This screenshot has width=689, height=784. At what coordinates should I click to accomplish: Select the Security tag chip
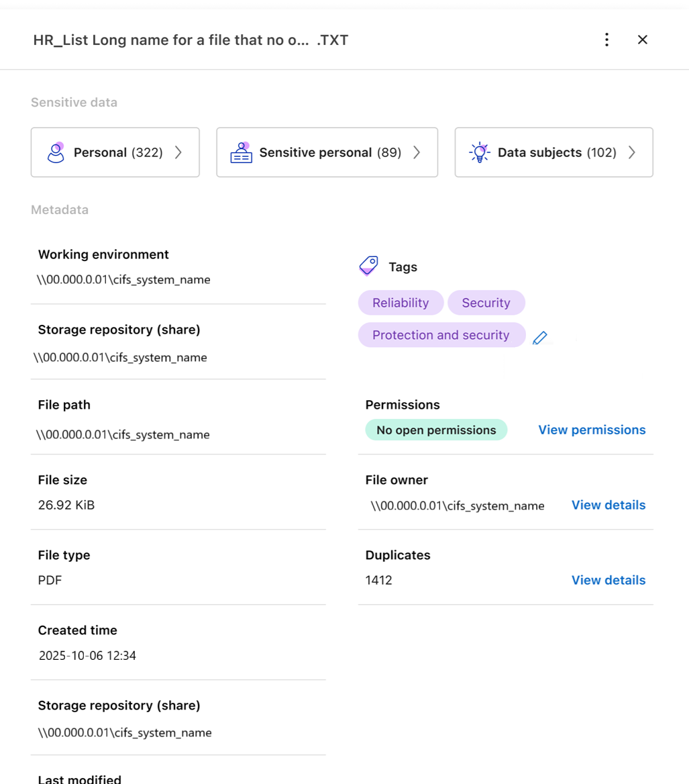[x=486, y=303]
